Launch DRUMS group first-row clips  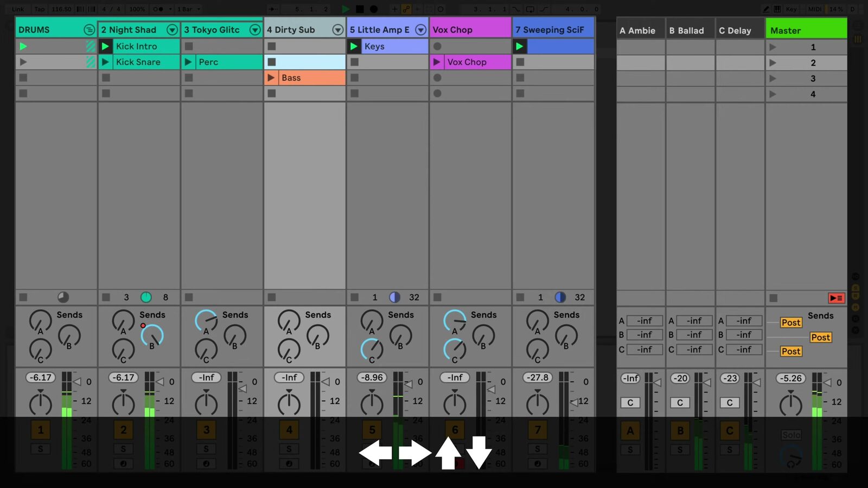point(23,47)
